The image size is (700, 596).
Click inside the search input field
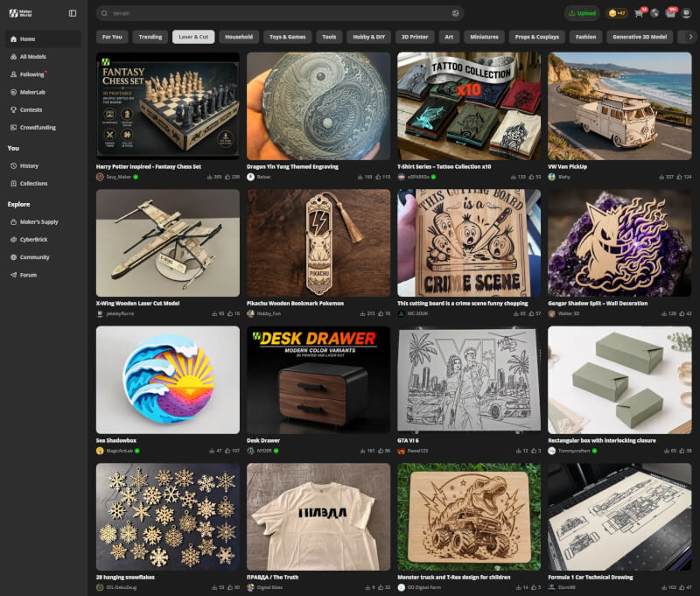280,13
